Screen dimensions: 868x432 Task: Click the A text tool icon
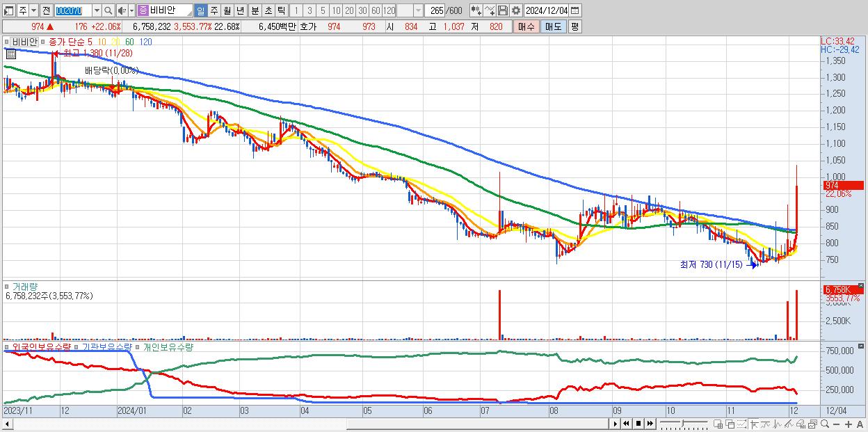tap(860, 424)
